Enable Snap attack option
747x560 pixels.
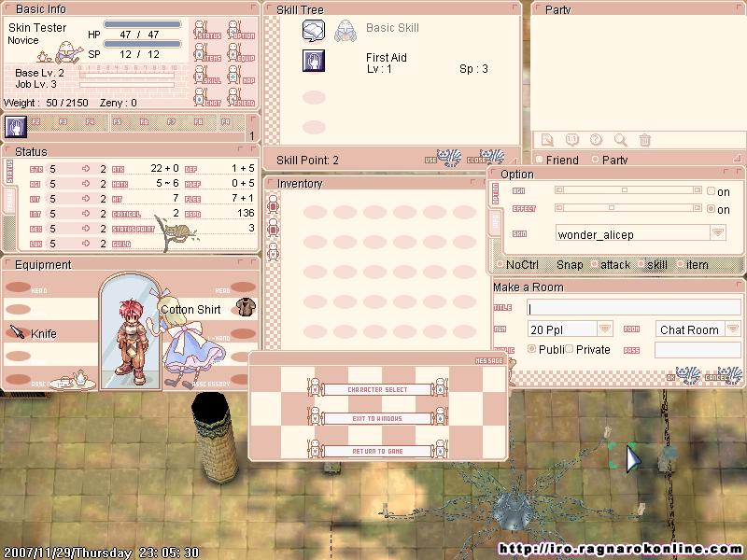point(594,264)
